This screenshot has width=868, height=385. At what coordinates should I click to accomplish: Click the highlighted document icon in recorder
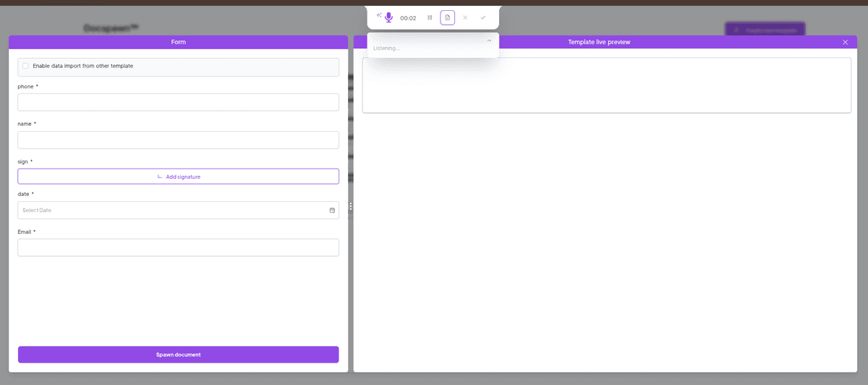tap(448, 17)
